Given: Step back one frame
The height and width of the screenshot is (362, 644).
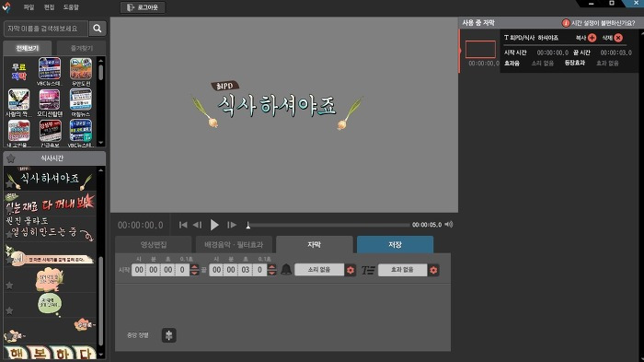Looking at the screenshot, I should pyautogui.click(x=197, y=225).
